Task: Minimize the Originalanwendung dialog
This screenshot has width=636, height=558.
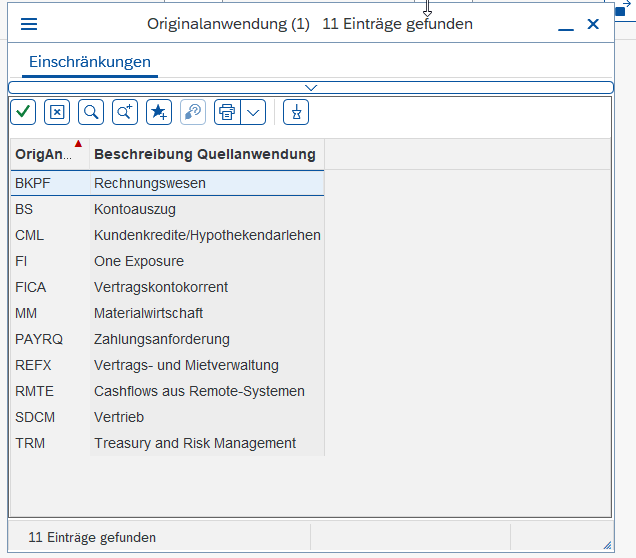Action: point(566,25)
